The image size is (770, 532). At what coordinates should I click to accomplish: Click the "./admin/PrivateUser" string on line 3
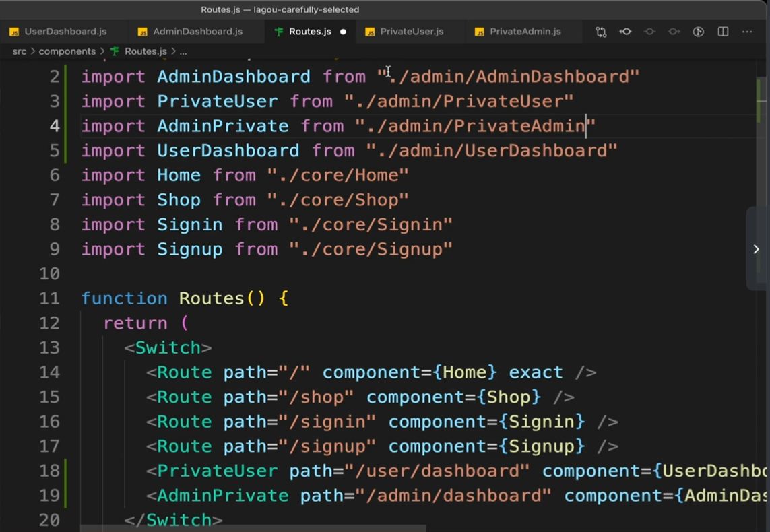tap(459, 101)
